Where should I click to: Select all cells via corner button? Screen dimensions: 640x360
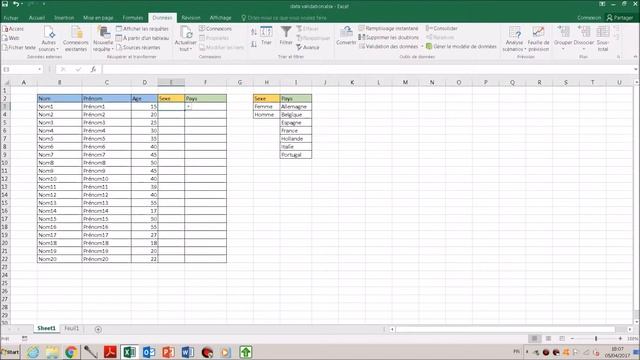(5, 82)
